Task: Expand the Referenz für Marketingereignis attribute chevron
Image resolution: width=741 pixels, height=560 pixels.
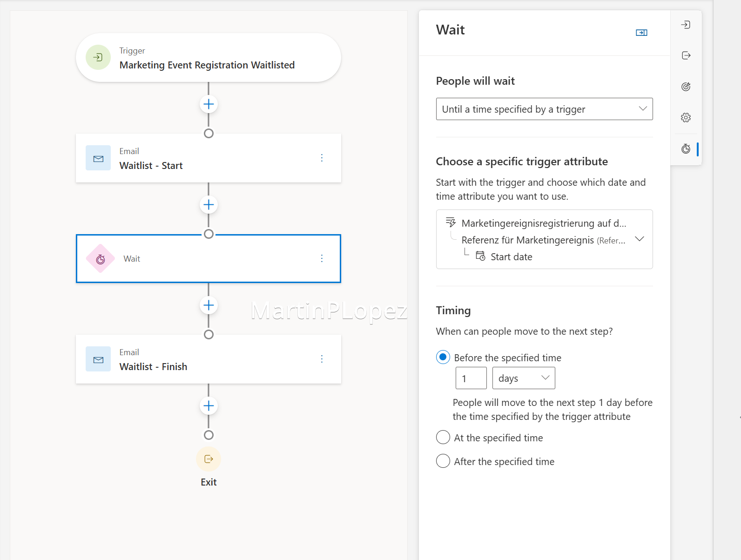Action: [640, 239]
